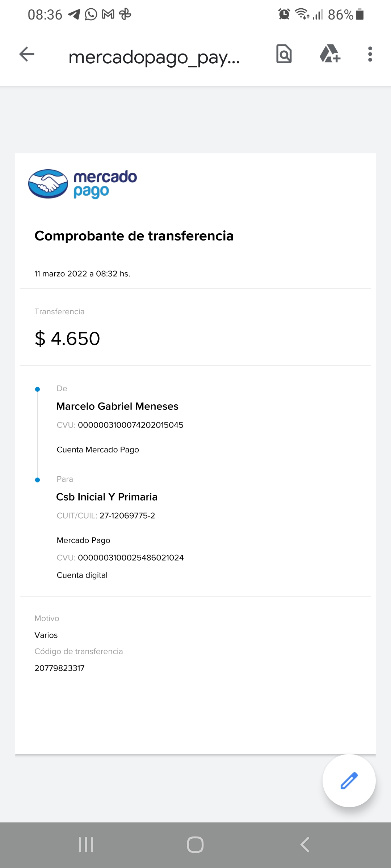391x868 pixels.
Task: Tap the blue pencil edit button
Action: [349, 780]
